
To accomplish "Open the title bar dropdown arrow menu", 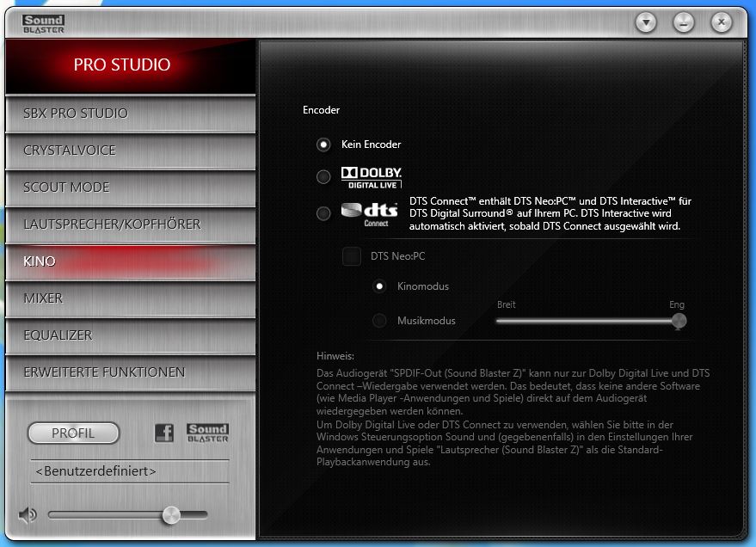I will [646, 22].
